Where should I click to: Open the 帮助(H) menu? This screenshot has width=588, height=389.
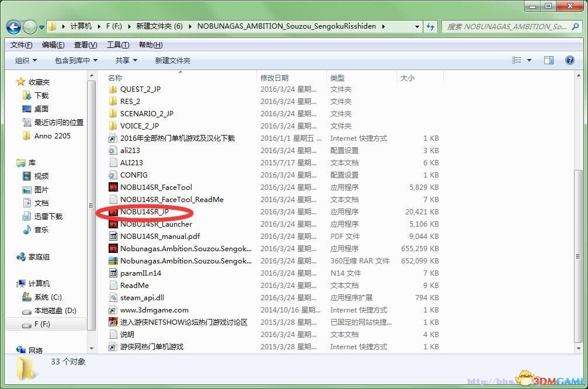tap(151, 44)
